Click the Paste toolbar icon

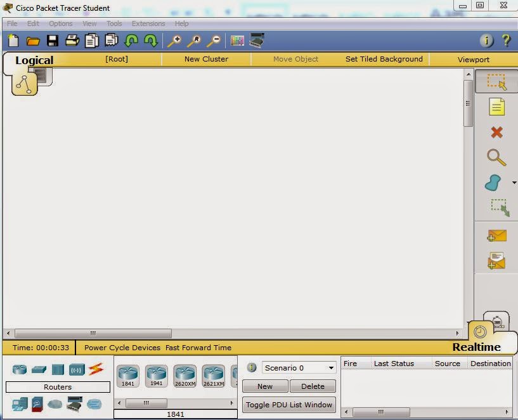112,41
